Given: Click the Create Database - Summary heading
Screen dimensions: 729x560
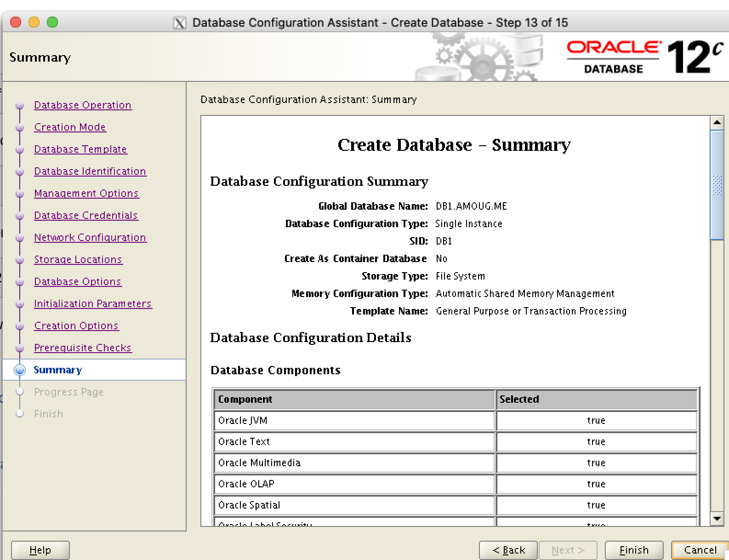Looking at the screenshot, I should coord(454,145).
